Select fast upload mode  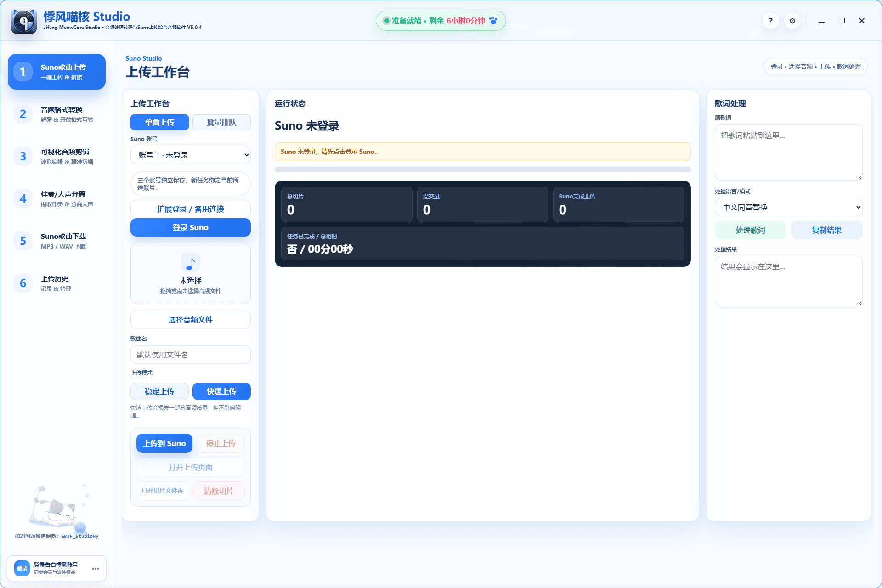pyautogui.click(x=221, y=391)
